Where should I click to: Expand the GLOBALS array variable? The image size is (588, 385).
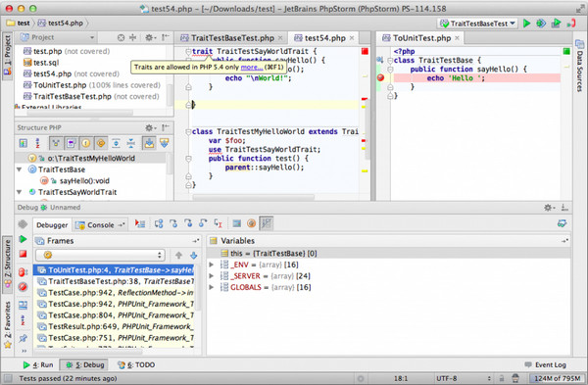click(211, 287)
